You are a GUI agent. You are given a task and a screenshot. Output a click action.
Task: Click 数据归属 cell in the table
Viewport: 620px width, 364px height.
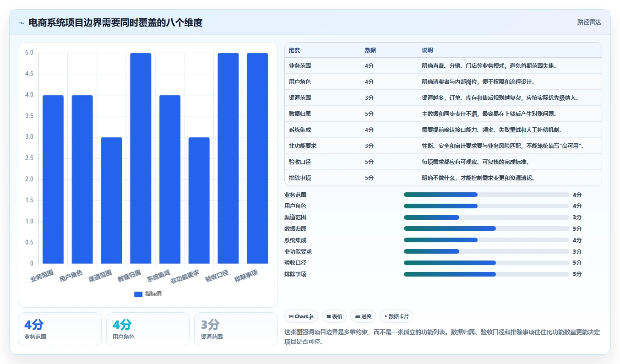(x=300, y=114)
